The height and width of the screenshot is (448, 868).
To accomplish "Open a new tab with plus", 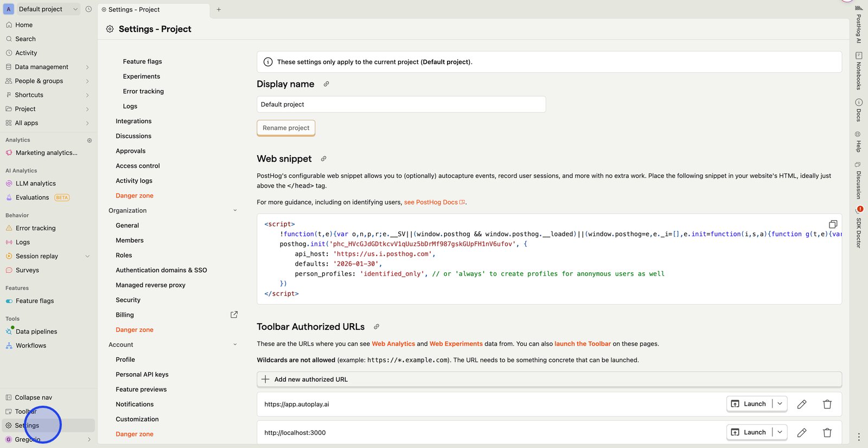I will click(x=219, y=10).
